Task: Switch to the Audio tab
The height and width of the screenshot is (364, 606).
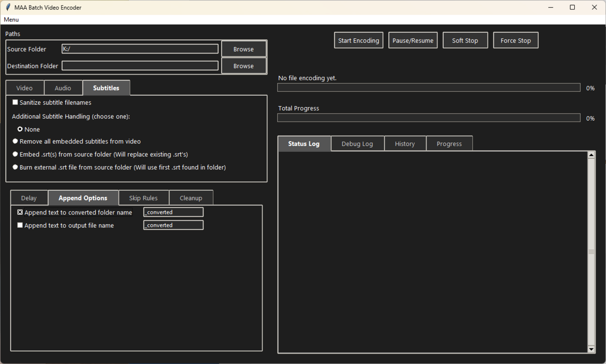Action: coord(63,88)
